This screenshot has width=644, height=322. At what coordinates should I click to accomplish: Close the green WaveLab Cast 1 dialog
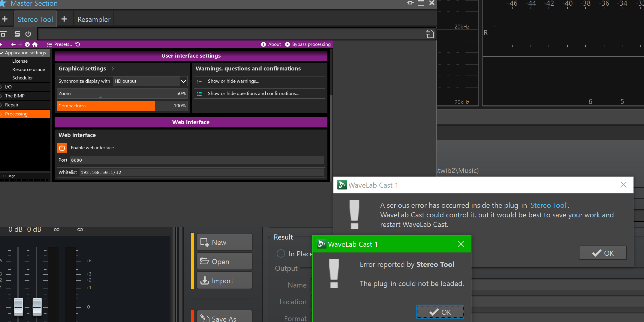pyautogui.click(x=461, y=244)
